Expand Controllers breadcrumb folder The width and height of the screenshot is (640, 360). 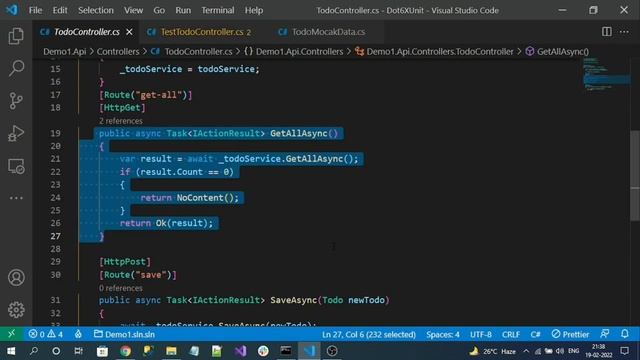(x=118, y=51)
